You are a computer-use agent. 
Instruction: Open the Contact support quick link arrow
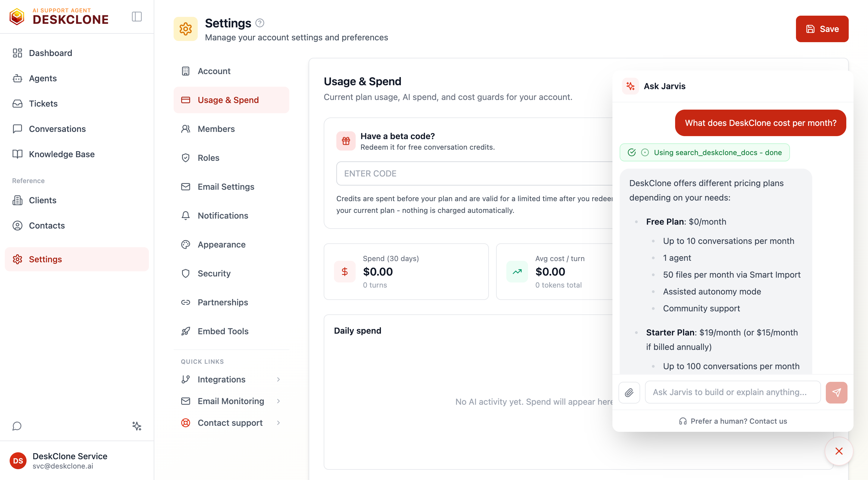[278, 423]
